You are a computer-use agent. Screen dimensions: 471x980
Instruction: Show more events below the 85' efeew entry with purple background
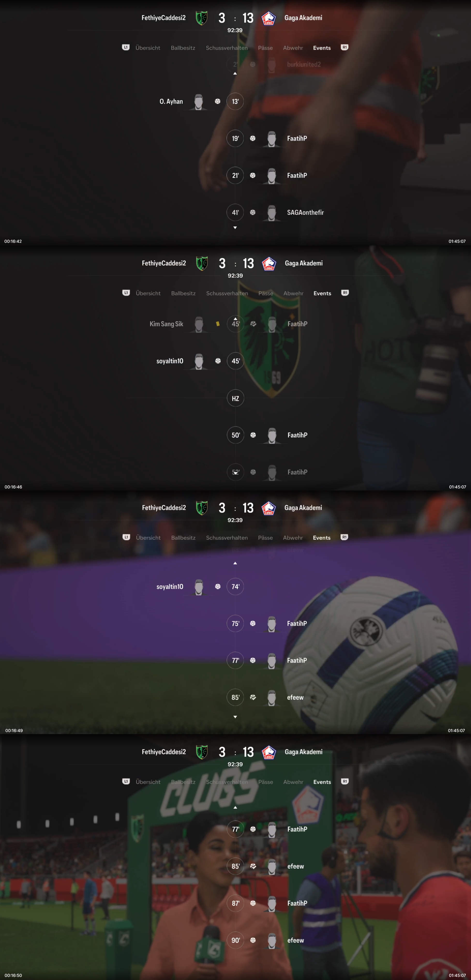(235, 717)
